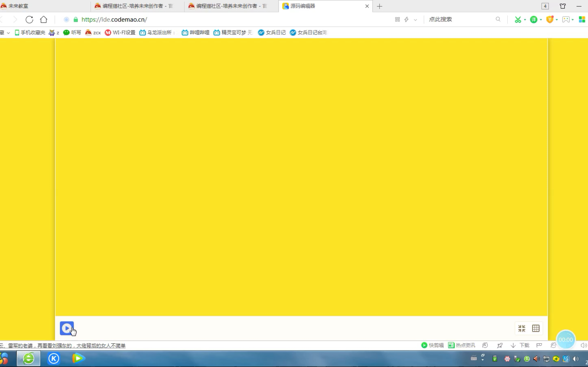Expand the dropdown arrow beside translate icon

coord(541,20)
